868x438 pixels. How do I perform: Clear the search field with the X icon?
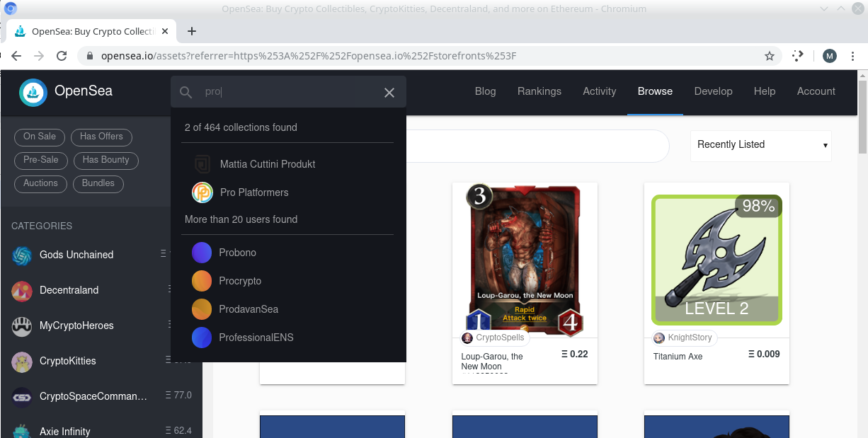(389, 93)
